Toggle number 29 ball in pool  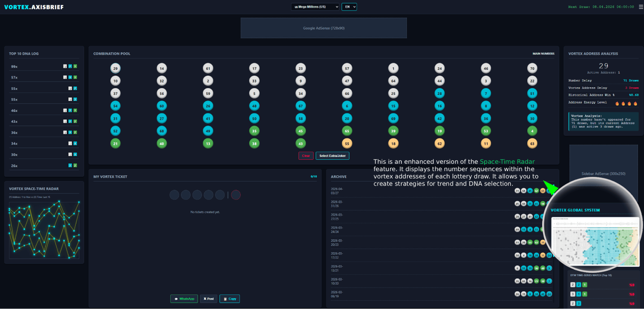(x=116, y=68)
